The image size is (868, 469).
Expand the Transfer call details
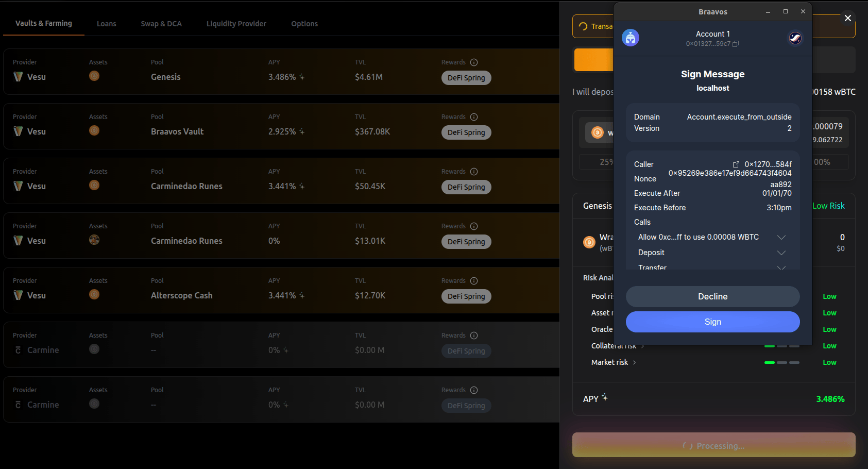781,267
